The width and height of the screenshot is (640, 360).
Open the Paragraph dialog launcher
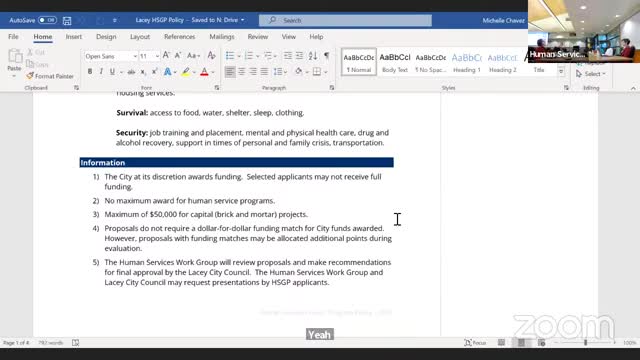click(332, 88)
